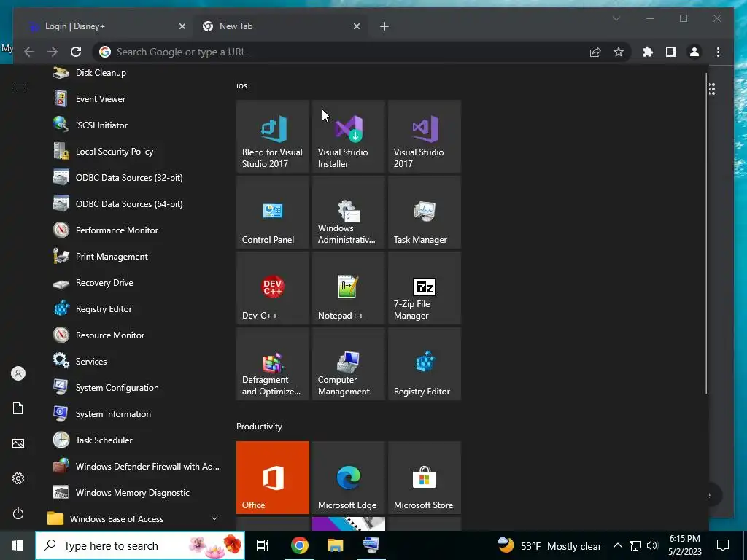
Task: Select the New Tab tab in Chrome
Action: click(x=279, y=26)
